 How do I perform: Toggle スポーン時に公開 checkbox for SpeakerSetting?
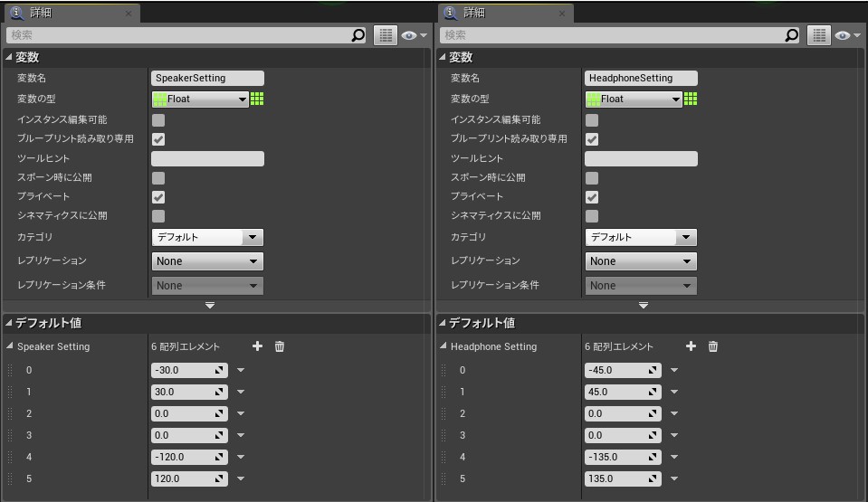point(158,177)
